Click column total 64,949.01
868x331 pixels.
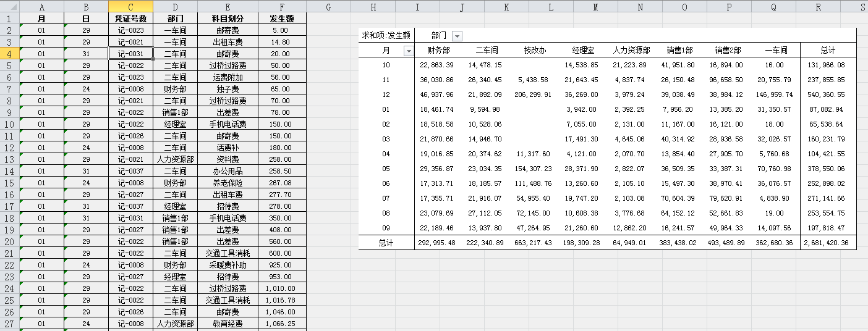coord(630,243)
